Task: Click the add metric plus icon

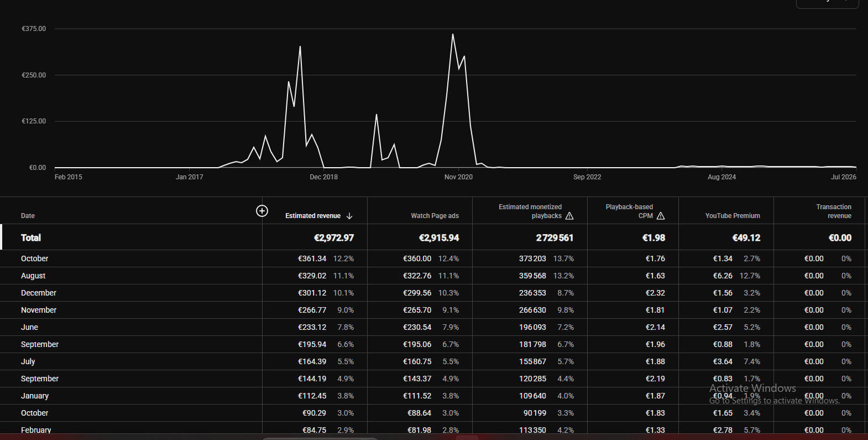Action: [x=262, y=211]
